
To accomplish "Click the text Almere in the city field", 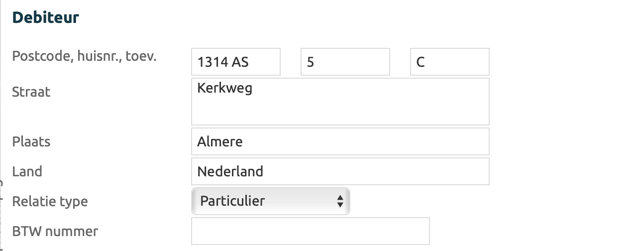I will pos(220,142).
